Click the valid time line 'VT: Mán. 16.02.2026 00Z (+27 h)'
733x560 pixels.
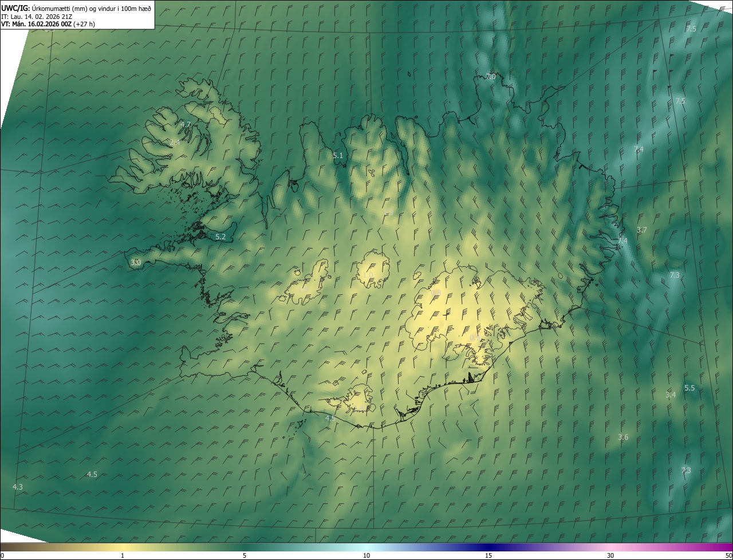[48, 24]
